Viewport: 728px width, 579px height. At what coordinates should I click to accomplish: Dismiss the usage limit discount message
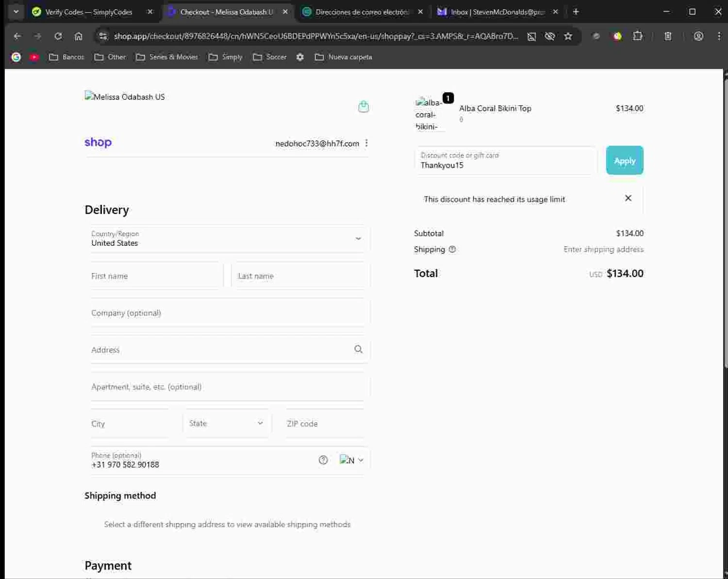(628, 198)
